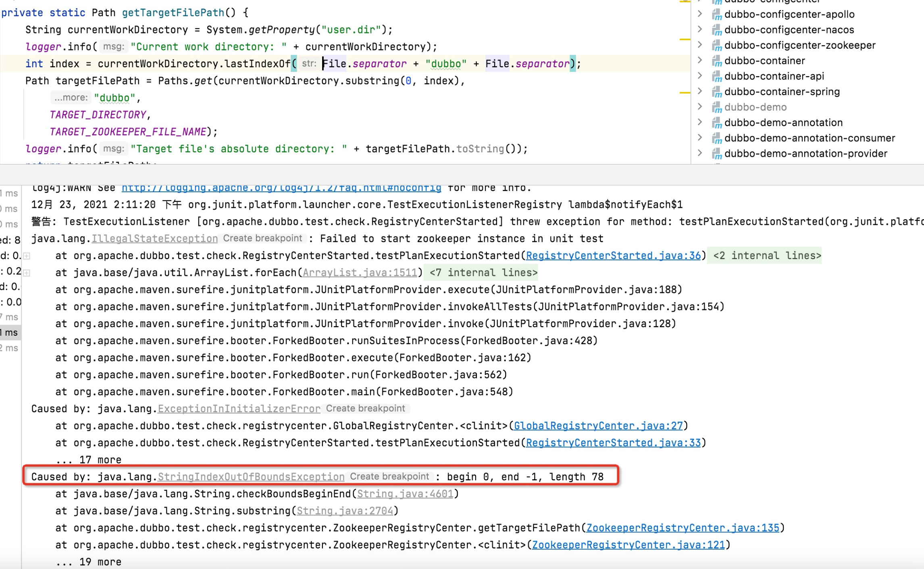The width and height of the screenshot is (924, 569).
Task: Open the GlobalRegistryCenter.java:27 link
Action: [x=598, y=426]
